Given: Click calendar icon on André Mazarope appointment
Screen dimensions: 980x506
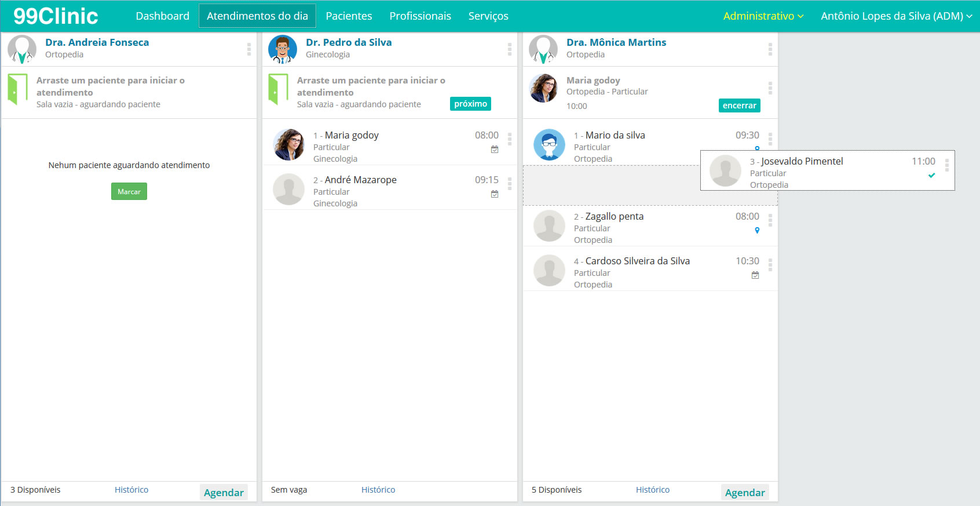Looking at the screenshot, I should [495, 194].
